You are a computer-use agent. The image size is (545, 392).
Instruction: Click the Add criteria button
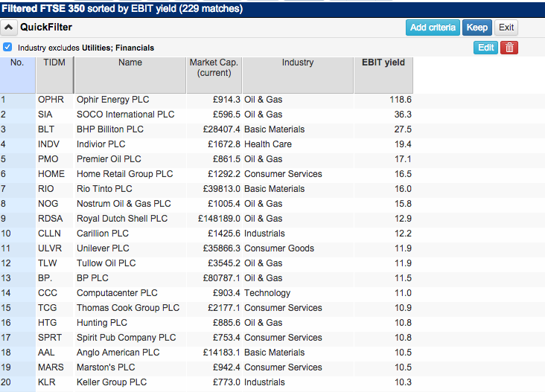click(x=433, y=28)
